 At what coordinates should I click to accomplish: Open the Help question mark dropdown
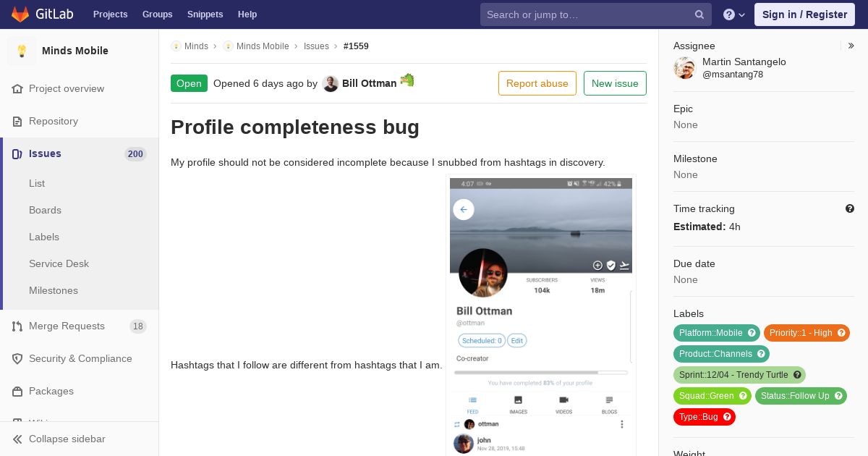coord(734,14)
